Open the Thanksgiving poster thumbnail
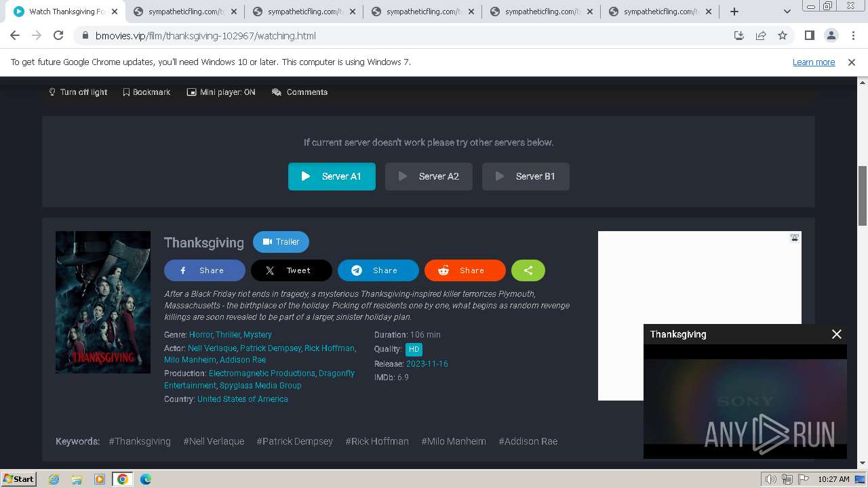Viewport: 868px width, 488px height. 103,302
